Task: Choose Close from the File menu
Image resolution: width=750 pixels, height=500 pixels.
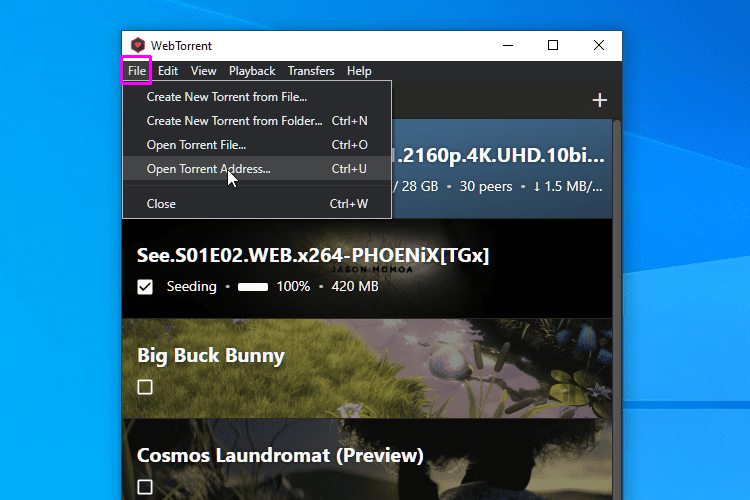Action: (257, 203)
